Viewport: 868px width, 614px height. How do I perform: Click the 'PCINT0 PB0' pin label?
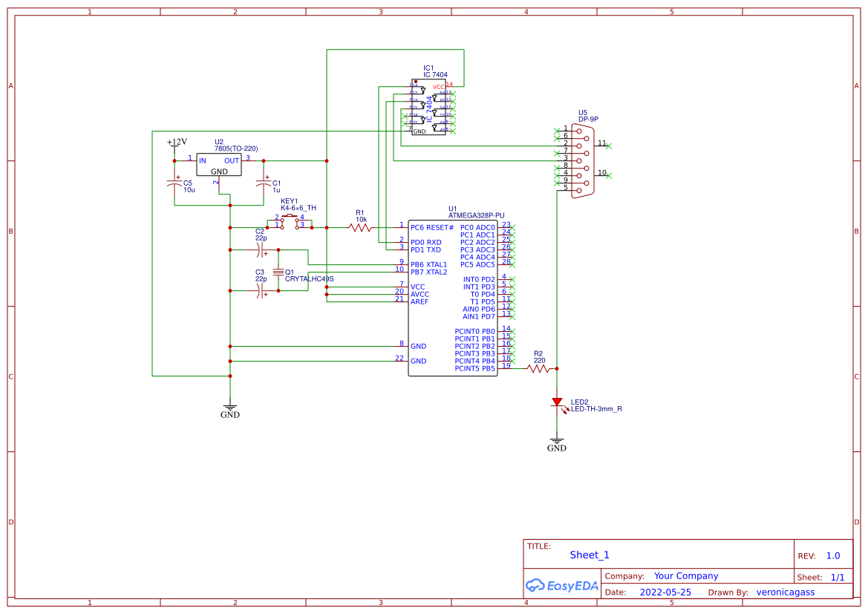475,332
